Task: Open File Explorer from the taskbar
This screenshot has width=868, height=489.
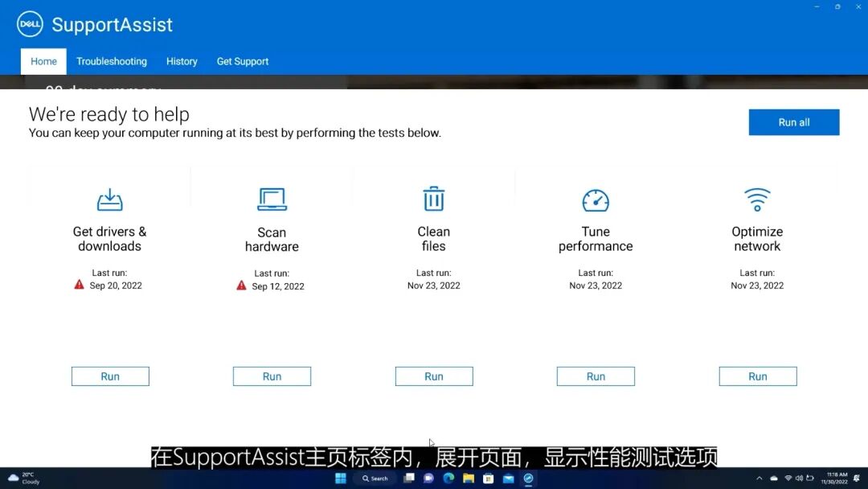Action: (469, 478)
